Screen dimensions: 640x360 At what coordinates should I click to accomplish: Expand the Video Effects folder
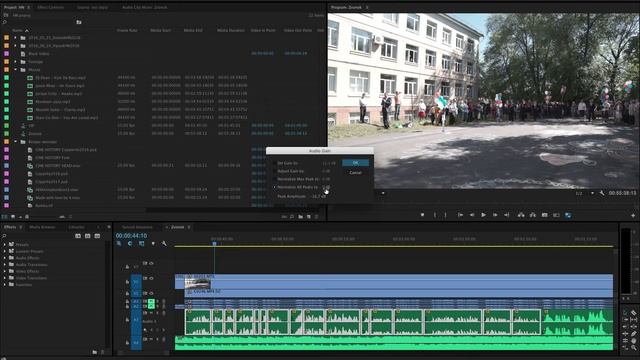[5, 271]
